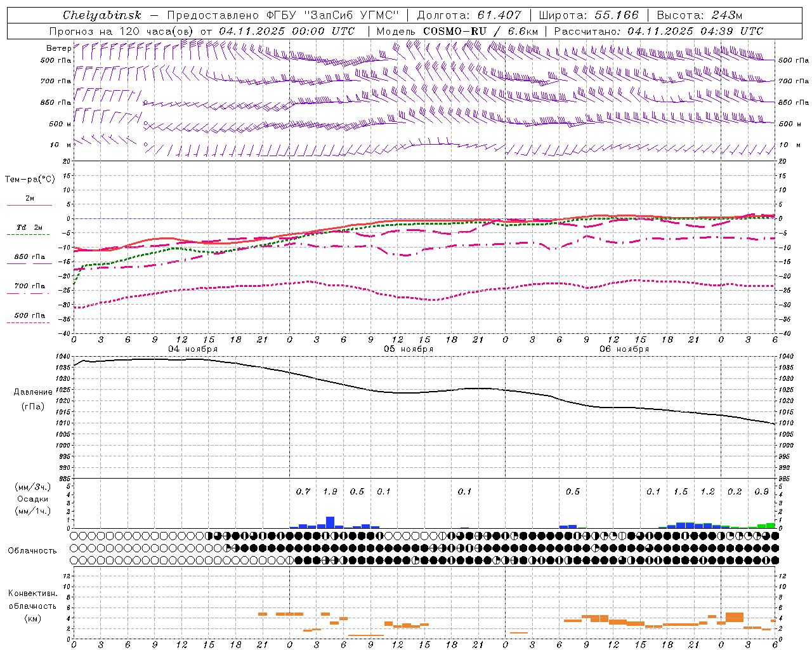Select the (гПа) unit under Давление
The height and width of the screenshot is (650, 812).
coord(33,407)
